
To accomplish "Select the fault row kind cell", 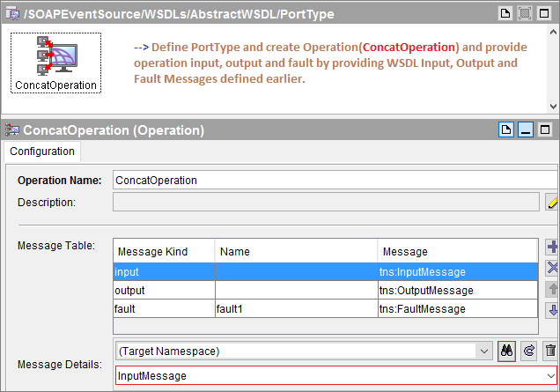I will 165,308.
